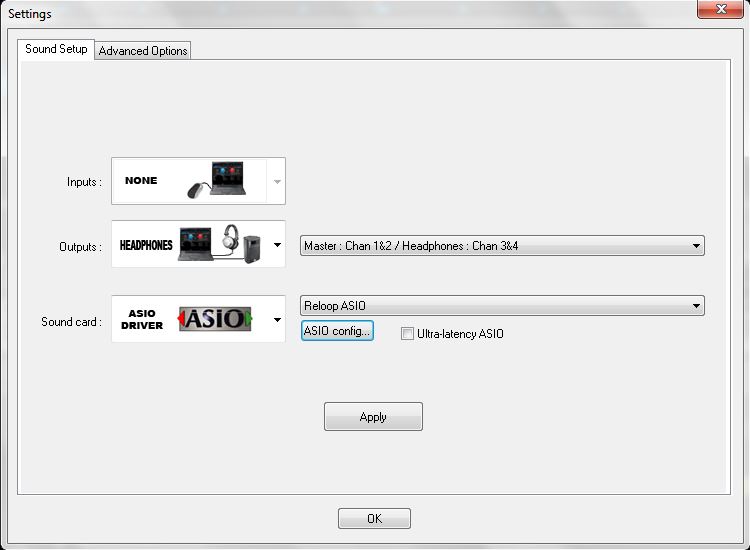This screenshot has width=750, height=550.
Task: Click the 'ASIO DRIVER' text in Sound card
Action: tap(142, 319)
